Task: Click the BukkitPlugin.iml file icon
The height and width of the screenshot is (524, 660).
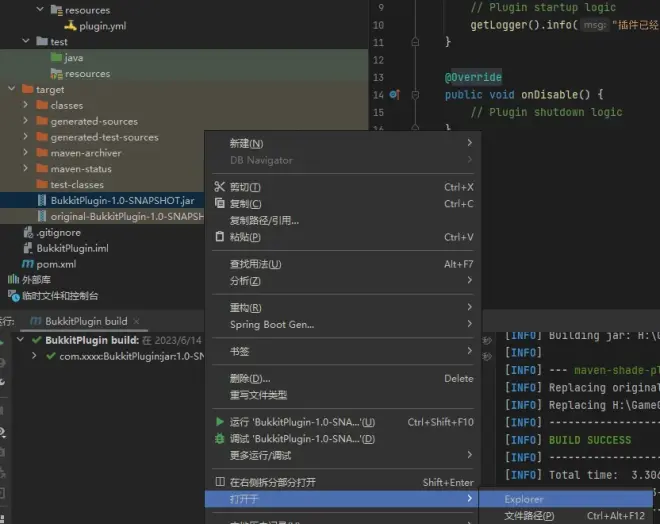Action: [x=28, y=248]
